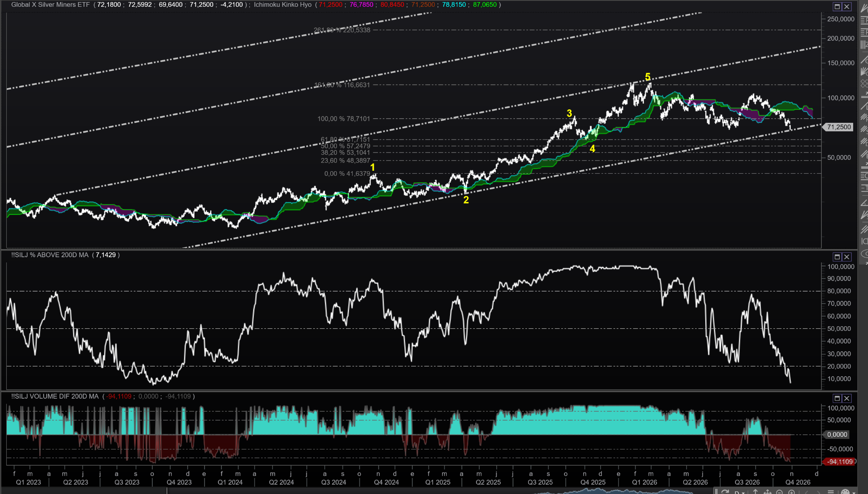Click the 7,1429 indicator value
The image size is (868, 494).
[106, 255]
